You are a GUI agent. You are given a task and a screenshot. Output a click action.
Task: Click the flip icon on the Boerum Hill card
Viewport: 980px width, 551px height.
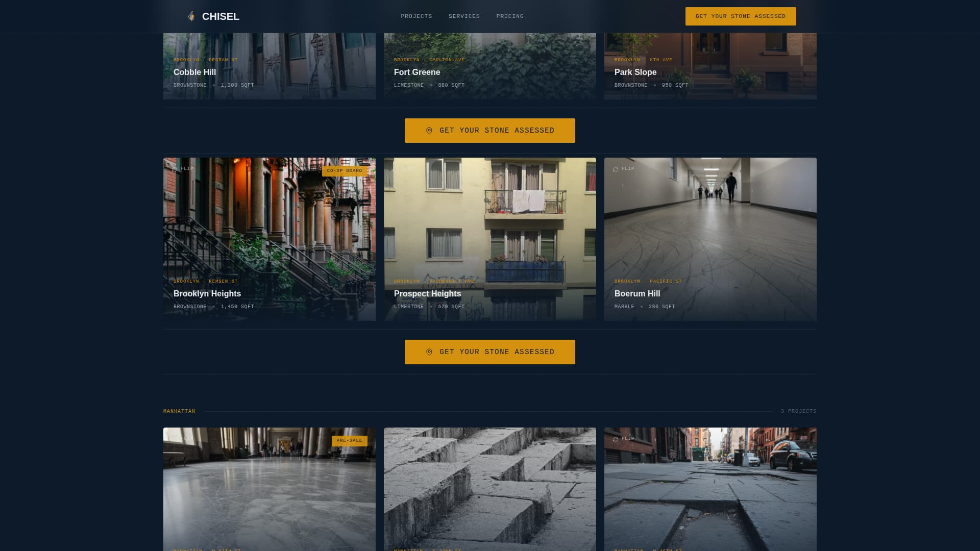click(x=616, y=168)
